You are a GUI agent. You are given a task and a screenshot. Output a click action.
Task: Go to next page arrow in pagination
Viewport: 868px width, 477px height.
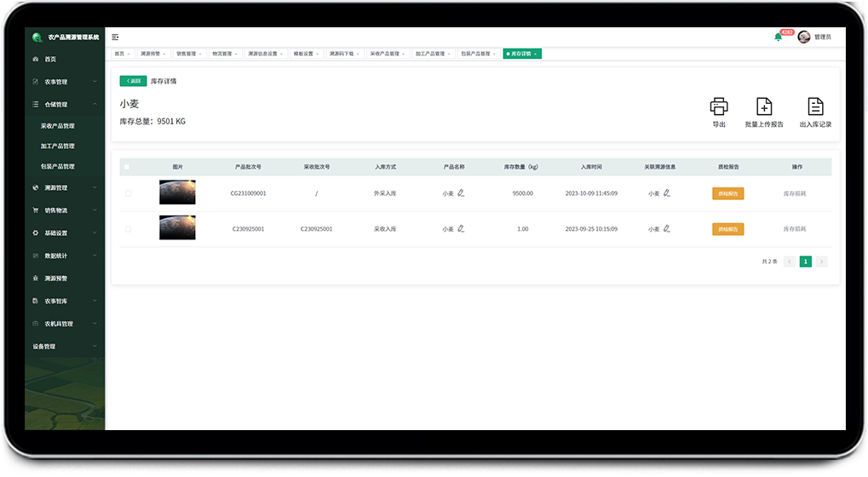[821, 261]
